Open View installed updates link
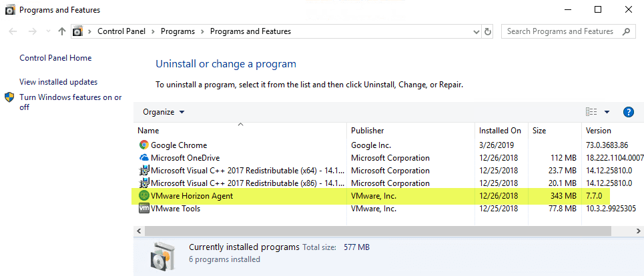644x276 pixels. [x=59, y=82]
